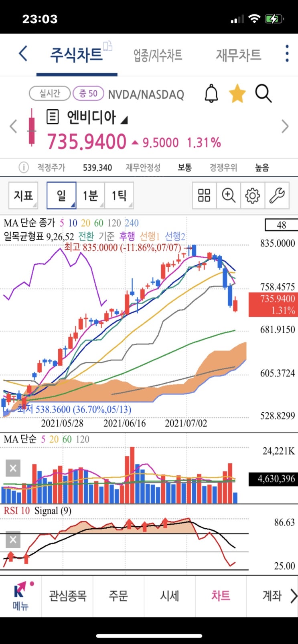Tap the 2021/07/02 date label
The width and height of the screenshot is (298, 644).
pyautogui.click(x=186, y=423)
